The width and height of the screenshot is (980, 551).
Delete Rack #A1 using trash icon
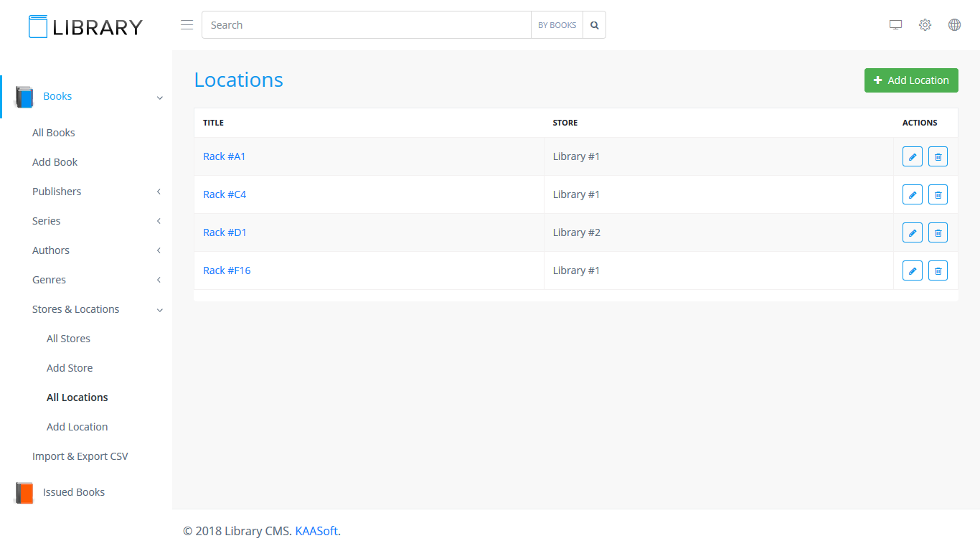(x=938, y=156)
